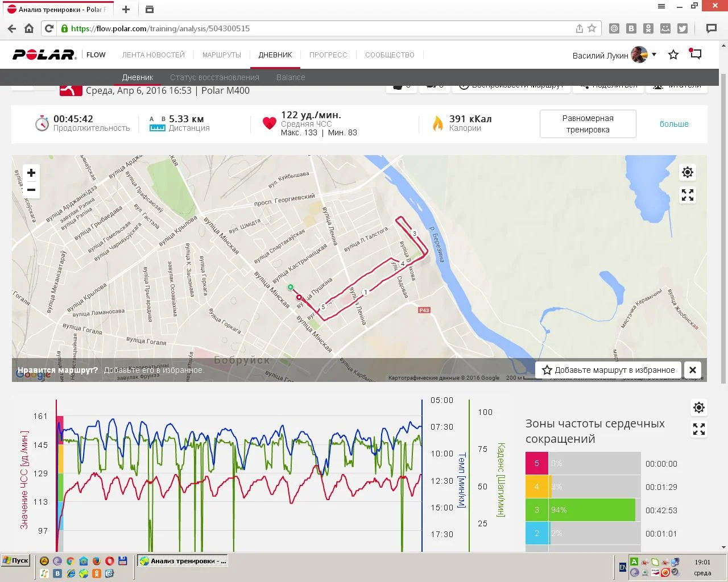Image resolution: width=728 pixels, height=582 pixels.
Task: Switch to the Статус восстановления tab
Action: click(x=214, y=77)
